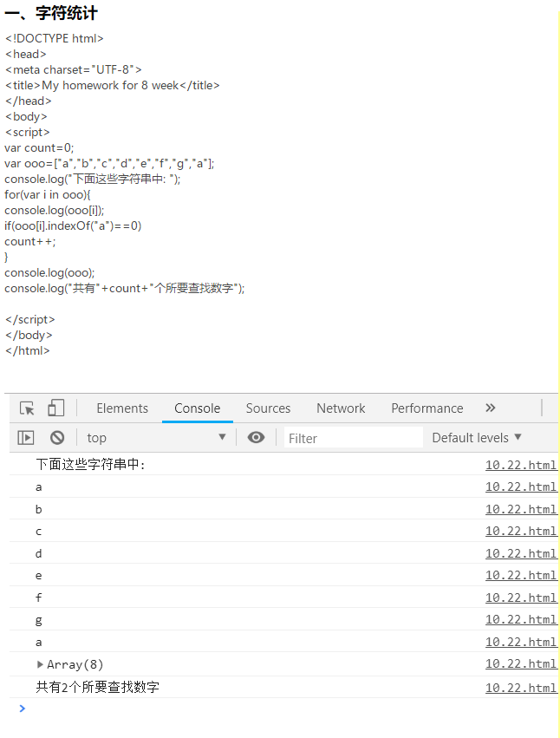Click the closing '</html>' tag line
Image resolution: width=560 pixels, height=738 pixels.
click(x=27, y=350)
